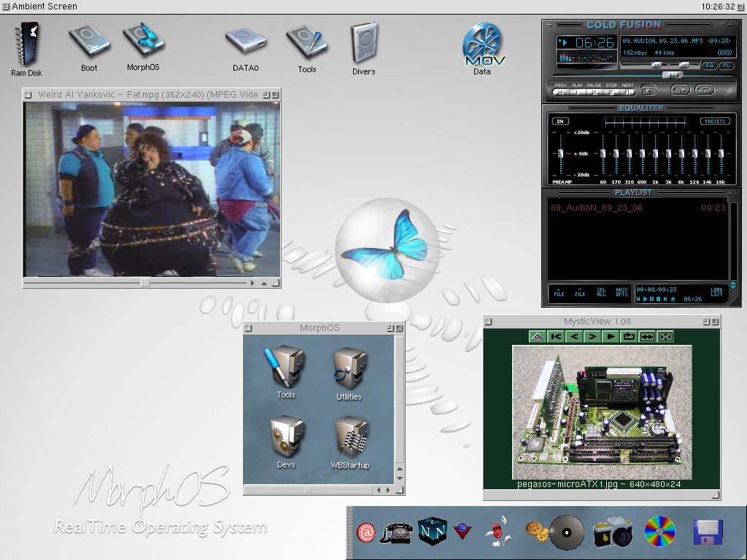Show previous image in MysticView toolbar
The image size is (747, 560).
click(x=574, y=337)
